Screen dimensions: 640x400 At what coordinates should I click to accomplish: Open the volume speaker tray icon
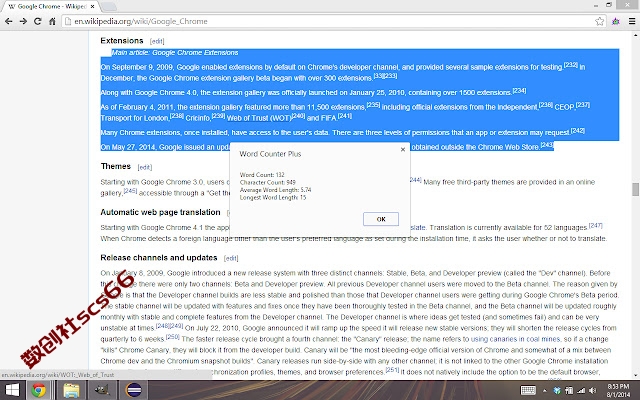click(592, 391)
